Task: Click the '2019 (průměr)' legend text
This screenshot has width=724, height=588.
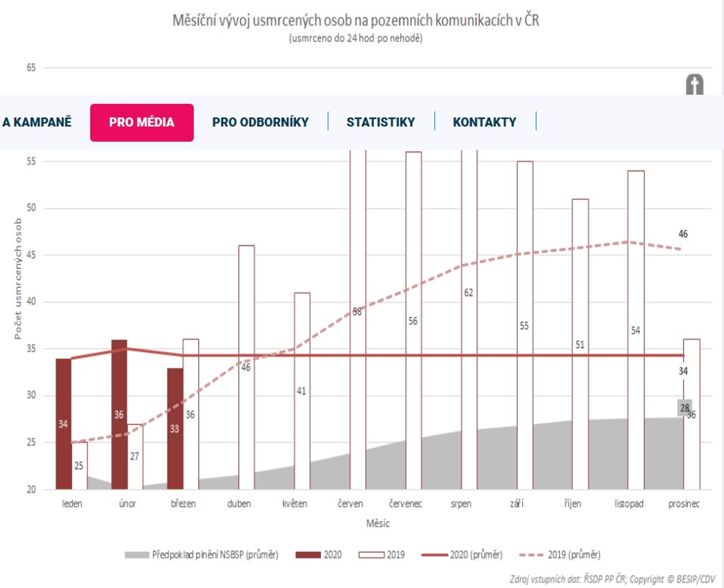Action: pos(574,555)
